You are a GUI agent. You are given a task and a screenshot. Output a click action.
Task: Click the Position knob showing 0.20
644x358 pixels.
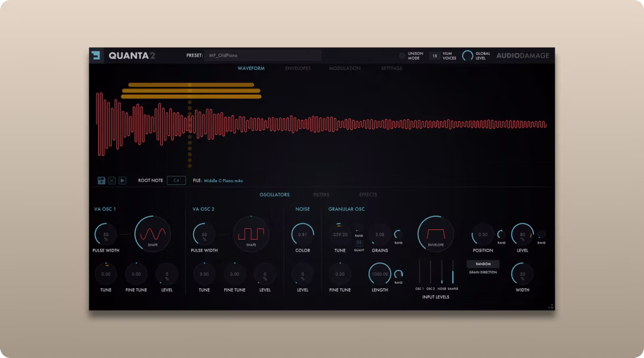482,234
